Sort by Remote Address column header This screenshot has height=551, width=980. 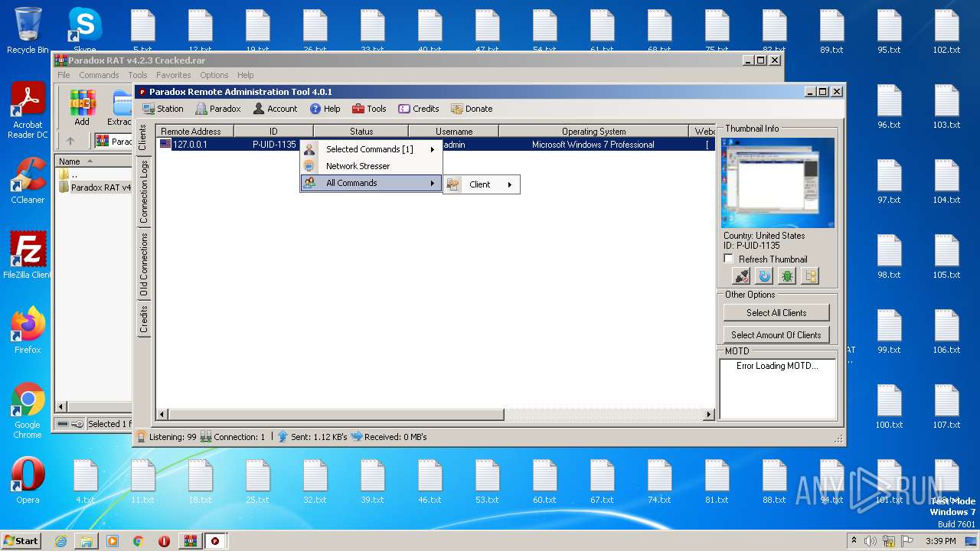tap(195, 132)
